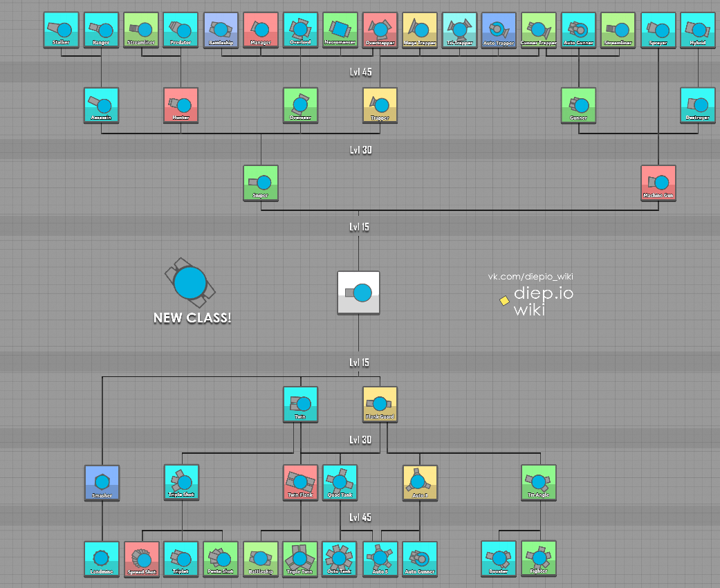Select the Gunner Trapper tile
Viewport: 720px width, 588px height.
click(539, 30)
